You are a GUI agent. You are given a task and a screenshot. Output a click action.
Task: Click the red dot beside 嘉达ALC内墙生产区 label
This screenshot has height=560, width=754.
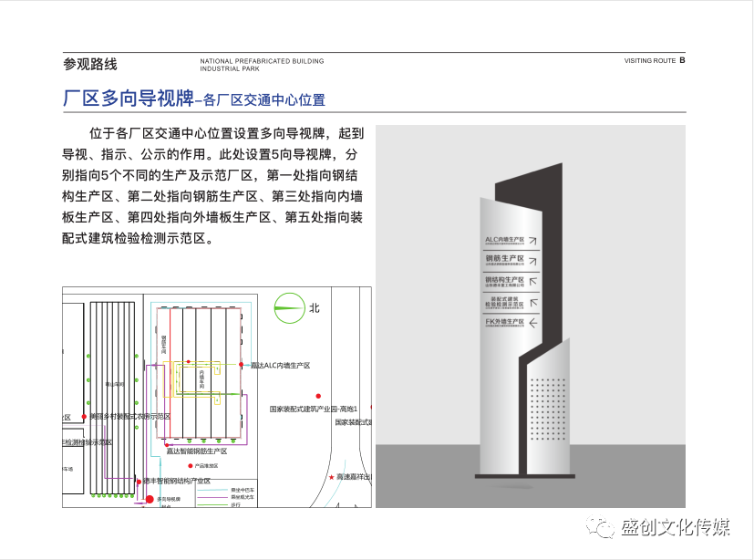242,365
